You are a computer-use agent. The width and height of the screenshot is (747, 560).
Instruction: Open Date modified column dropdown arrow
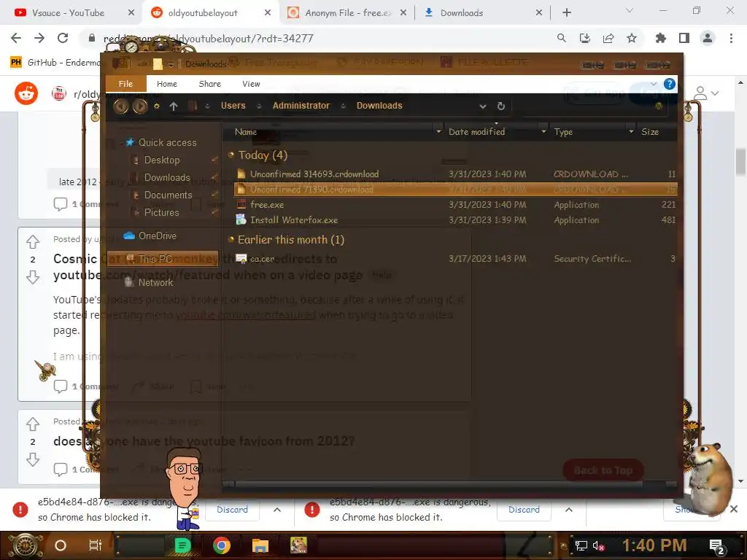[x=543, y=131]
